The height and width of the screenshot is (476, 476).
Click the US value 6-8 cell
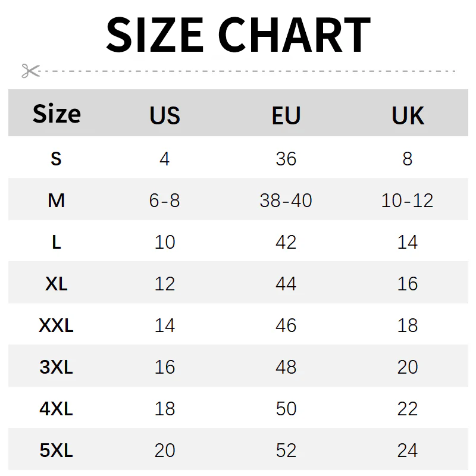[x=165, y=201]
